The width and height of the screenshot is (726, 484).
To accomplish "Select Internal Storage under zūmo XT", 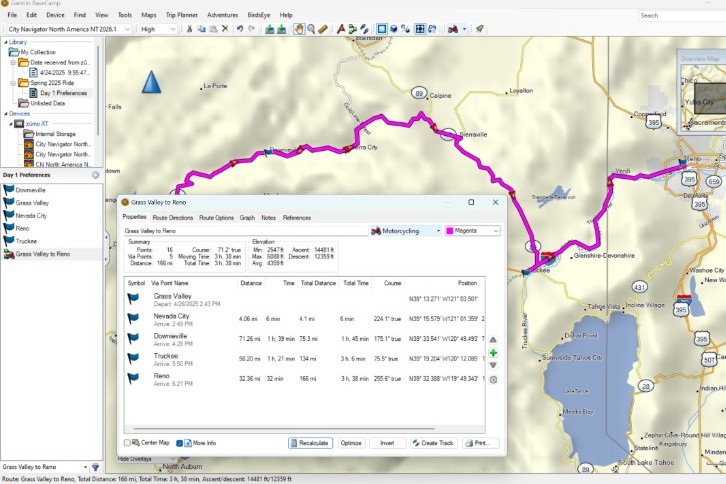I will [56, 134].
